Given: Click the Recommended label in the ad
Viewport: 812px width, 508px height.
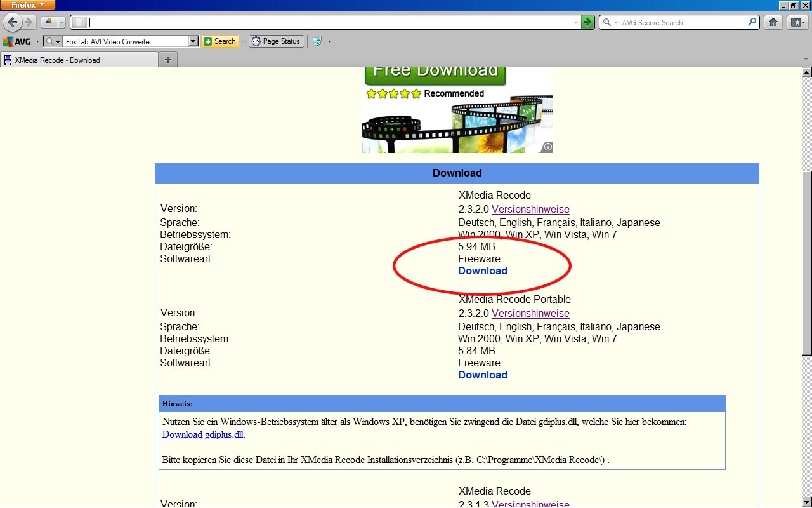Looking at the screenshot, I should 454,93.
